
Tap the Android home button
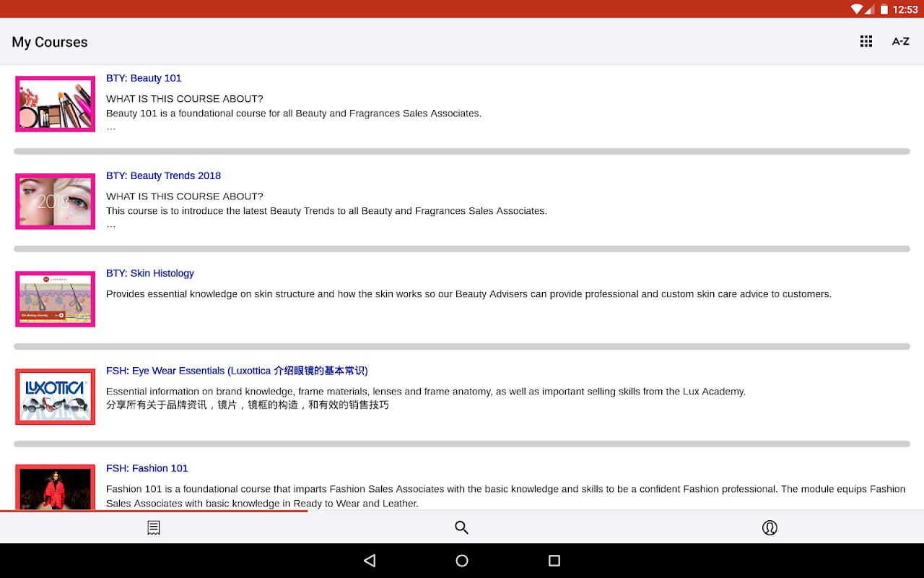pos(462,561)
